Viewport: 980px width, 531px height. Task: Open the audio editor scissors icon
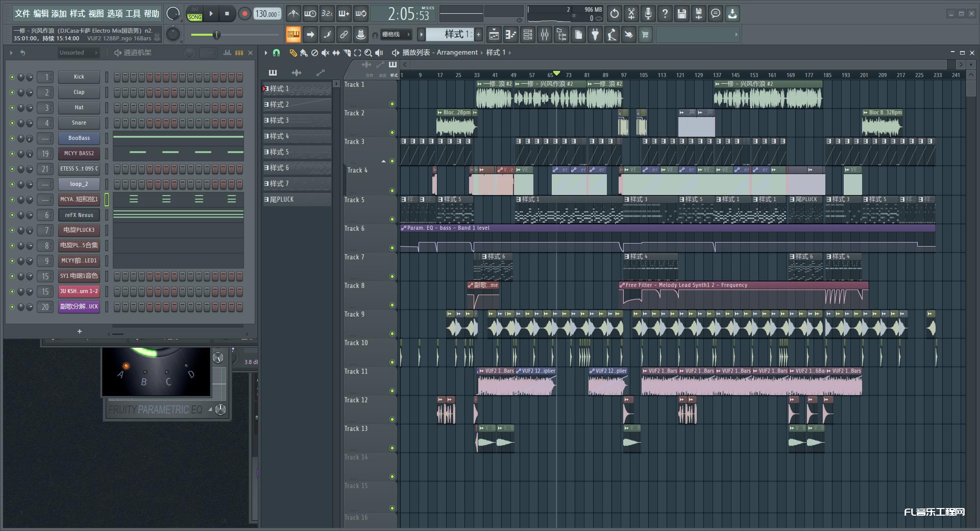coord(631,14)
